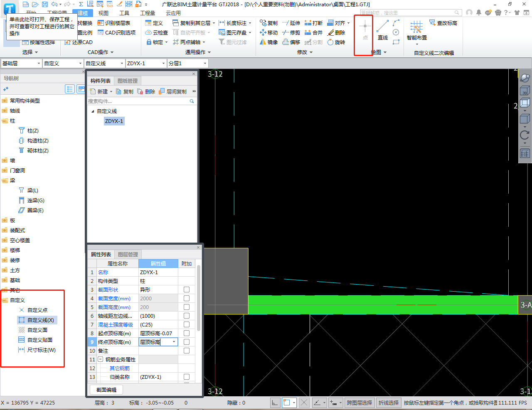Image resolution: width=532 pixels, height=410 pixels.
Task: Switch to the 云应用 ribbon tab
Action: click(173, 13)
